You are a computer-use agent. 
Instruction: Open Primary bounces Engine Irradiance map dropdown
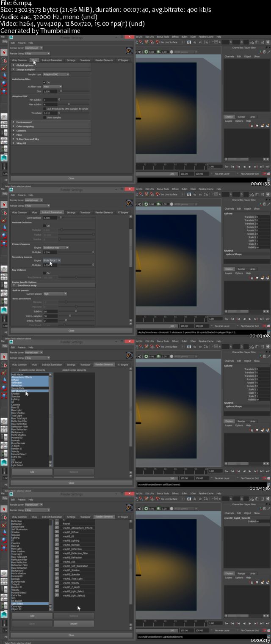(56, 247)
